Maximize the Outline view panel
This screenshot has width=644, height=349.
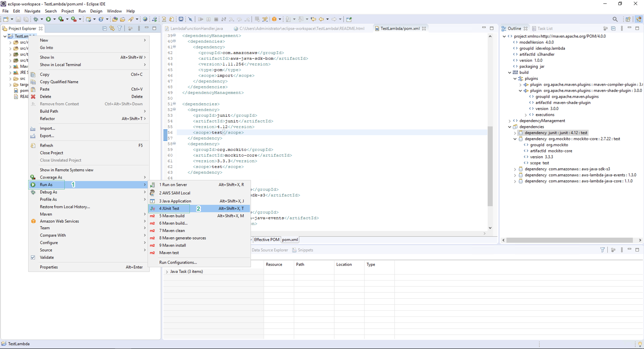coord(637,28)
